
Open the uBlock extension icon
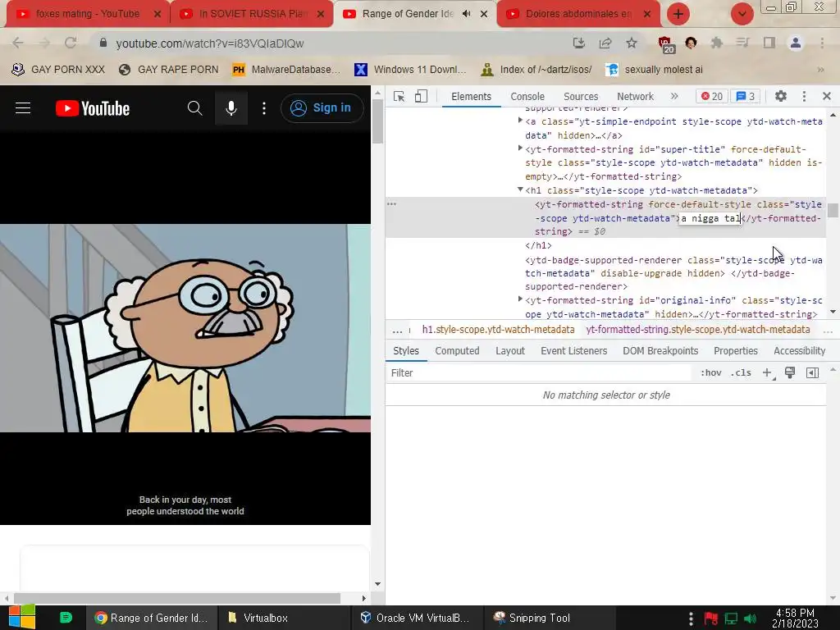coord(665,44)
